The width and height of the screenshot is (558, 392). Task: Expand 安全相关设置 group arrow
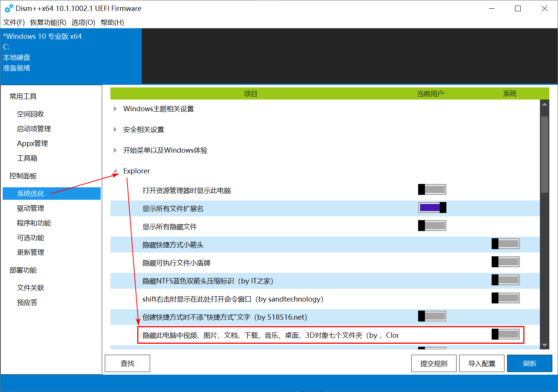[x=115, y=130]
